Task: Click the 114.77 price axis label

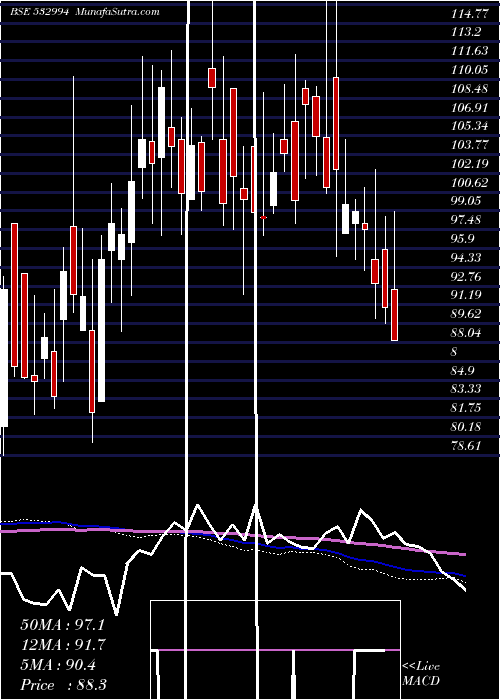Action: [469, 14]
